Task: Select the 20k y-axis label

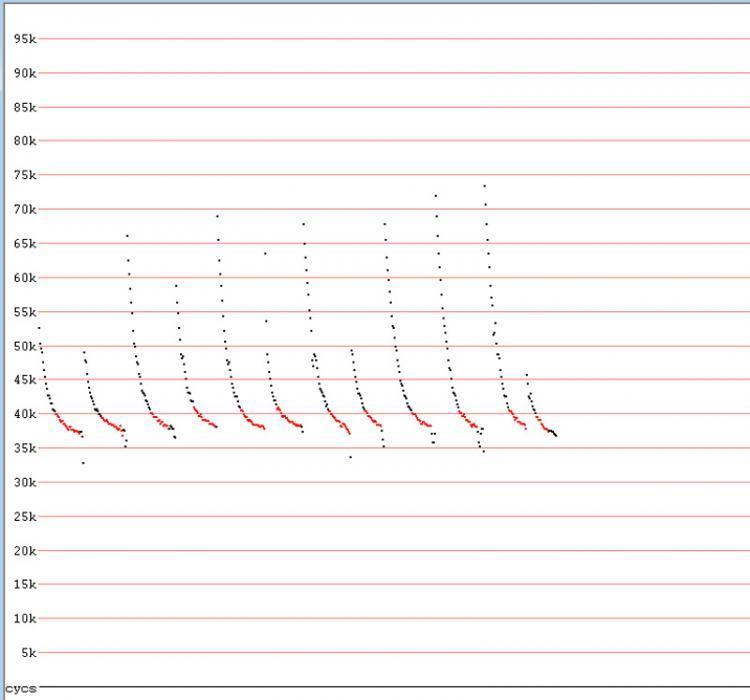Action: (x=25, y=551)
